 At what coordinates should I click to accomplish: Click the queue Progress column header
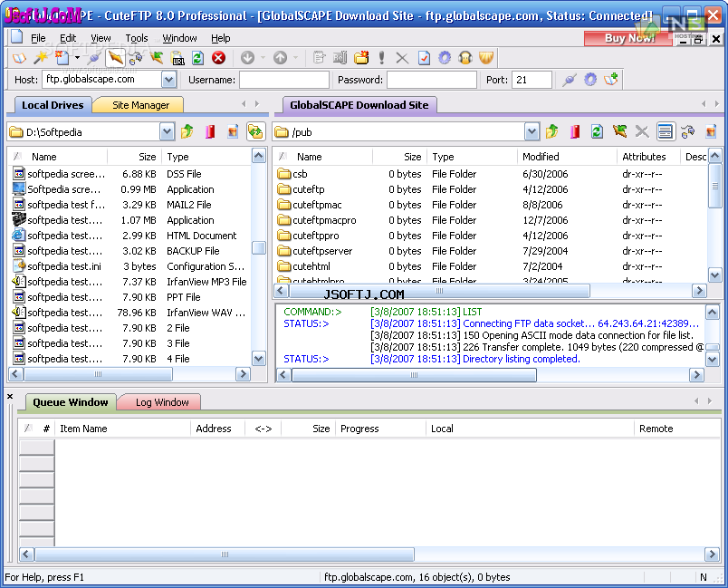click(x=380, y=429)
